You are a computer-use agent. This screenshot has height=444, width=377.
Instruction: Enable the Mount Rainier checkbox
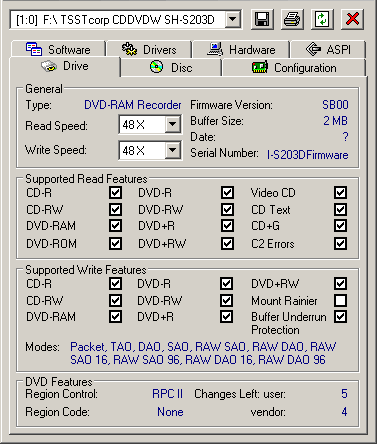coord(340,300)
